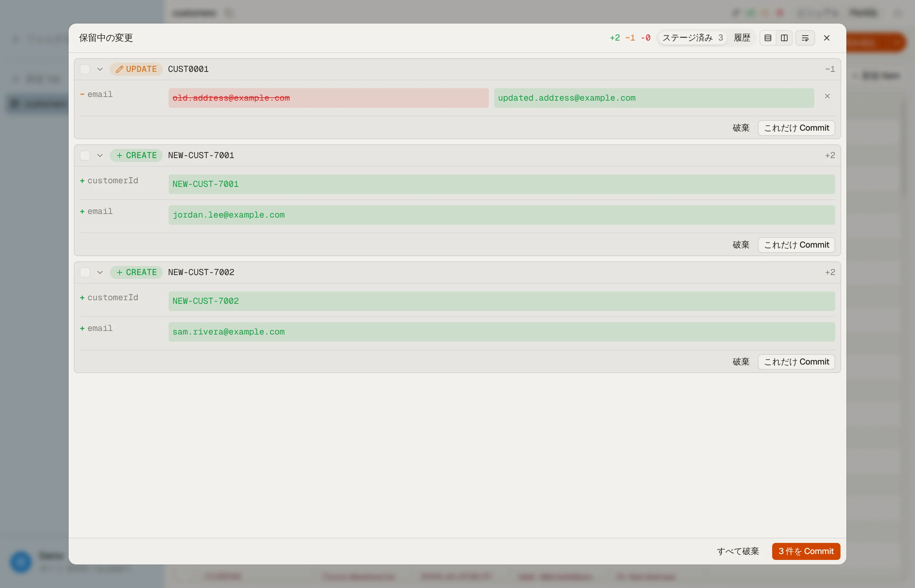915x588 pixels.
Task: Click the CREATE badge on NEW-CUST-7001
Action: (136, 155)
